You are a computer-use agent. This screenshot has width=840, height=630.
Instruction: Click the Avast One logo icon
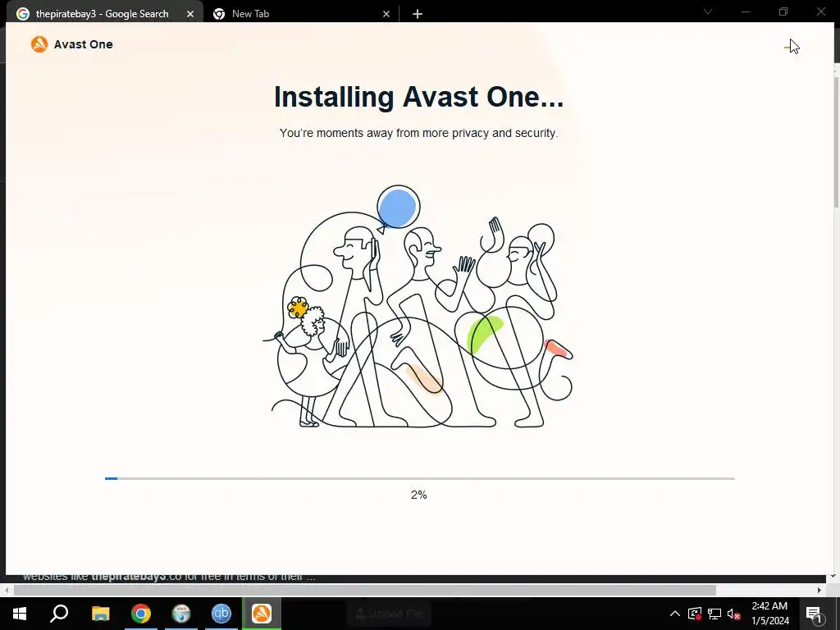tap(39, 44)
